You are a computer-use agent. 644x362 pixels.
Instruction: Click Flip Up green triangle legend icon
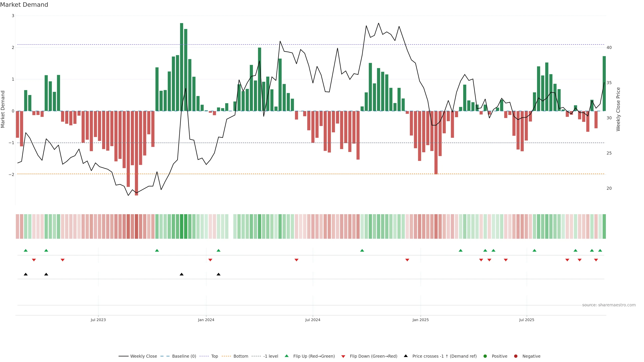tap(287, 356)
